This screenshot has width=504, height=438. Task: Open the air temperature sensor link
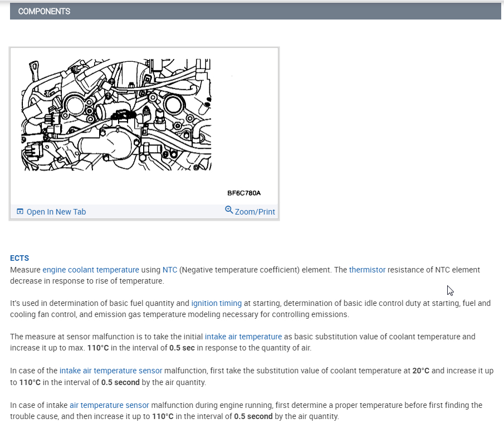(109, 405)
